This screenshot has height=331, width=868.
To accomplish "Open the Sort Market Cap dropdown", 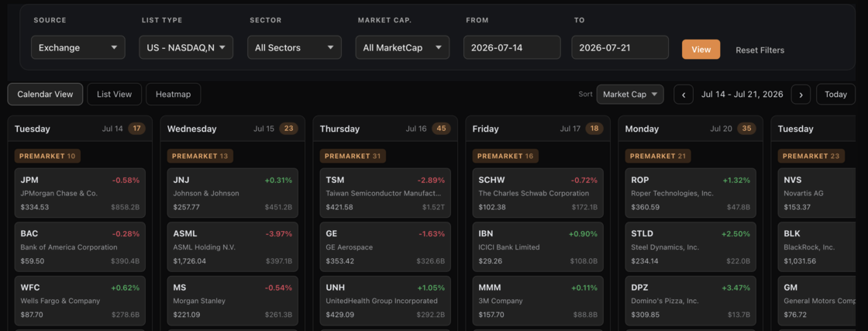I will 630,94.
